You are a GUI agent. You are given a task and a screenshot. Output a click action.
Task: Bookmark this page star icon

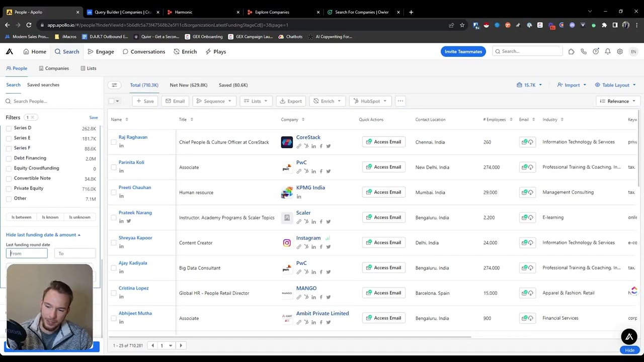click(462, 25)
